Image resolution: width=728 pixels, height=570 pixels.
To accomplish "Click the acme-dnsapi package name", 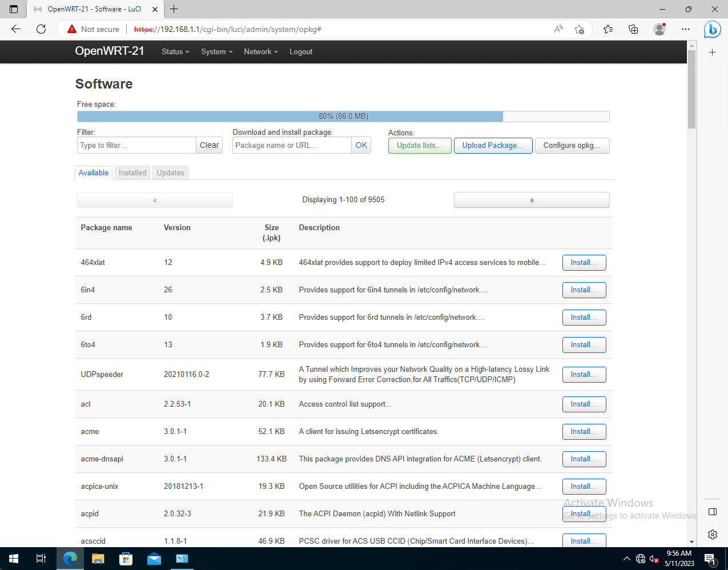I will (x=102, y=459).
